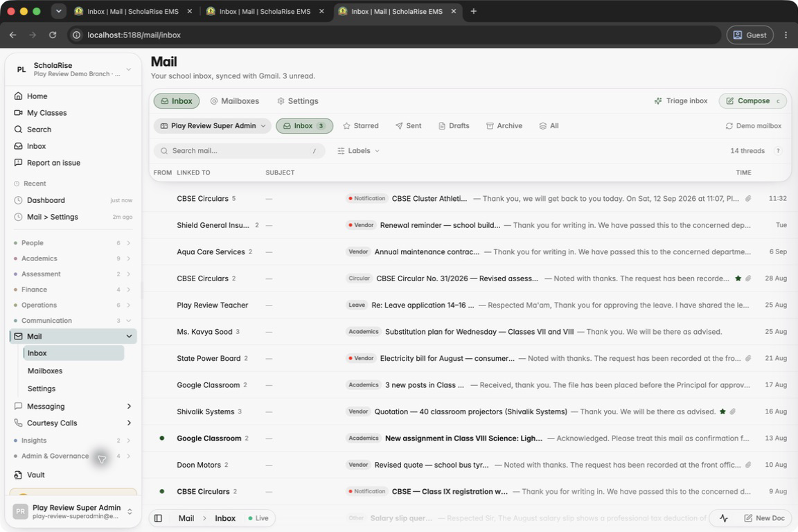Expand Admin & Governance section
Screen dimensions: 798x532
click(73, 456)
